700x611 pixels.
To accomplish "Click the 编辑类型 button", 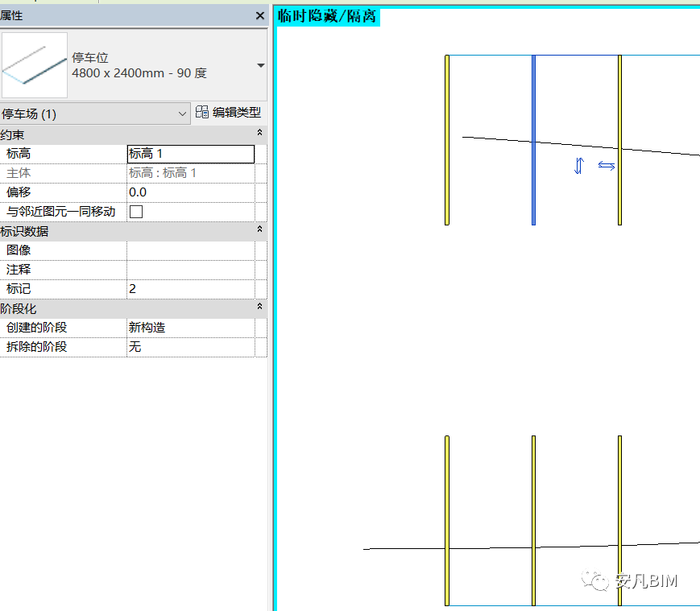I will 228,113.
